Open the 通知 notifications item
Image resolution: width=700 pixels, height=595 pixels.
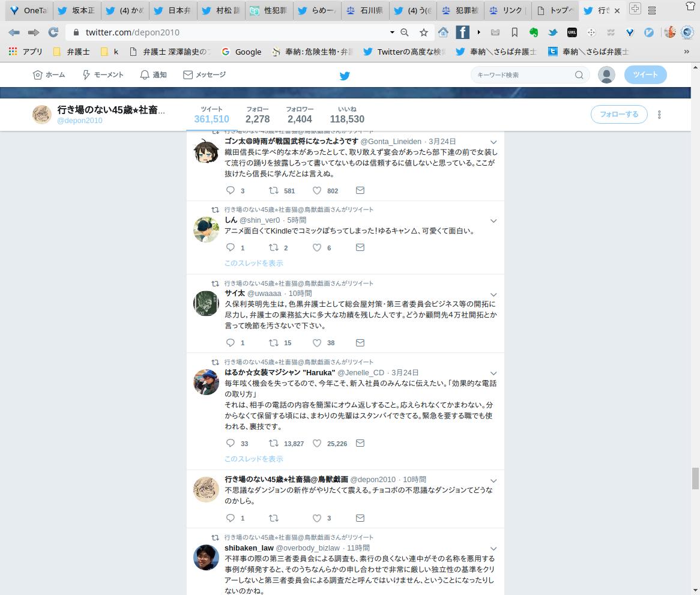click(153, 74)
